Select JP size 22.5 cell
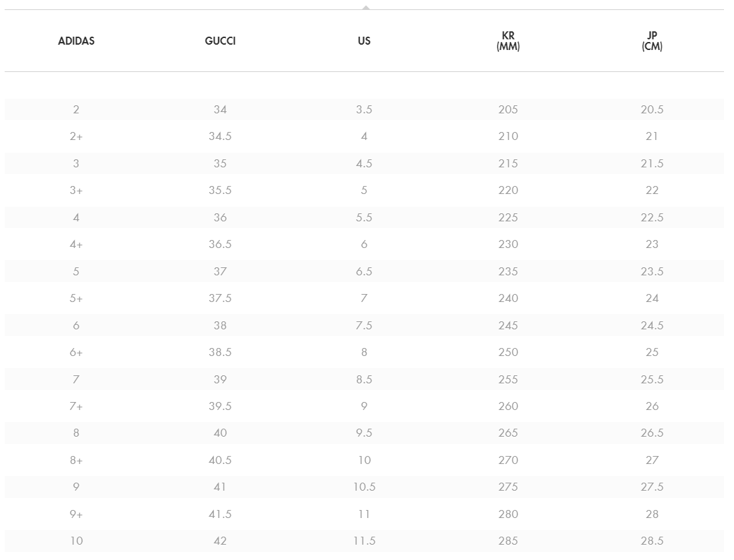 652,217
